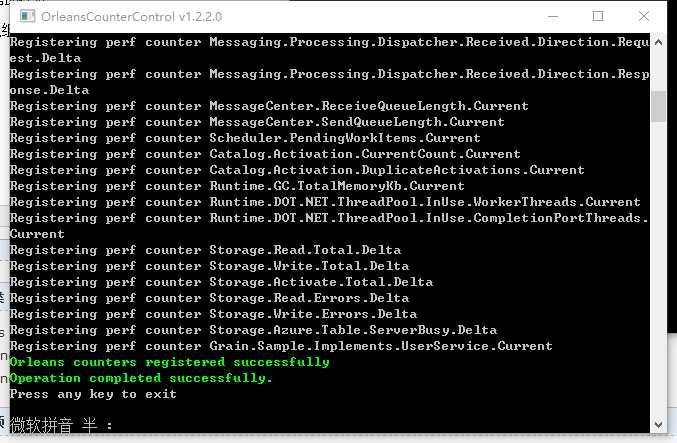Click the "Press any key to exit" line

point(93,394)
